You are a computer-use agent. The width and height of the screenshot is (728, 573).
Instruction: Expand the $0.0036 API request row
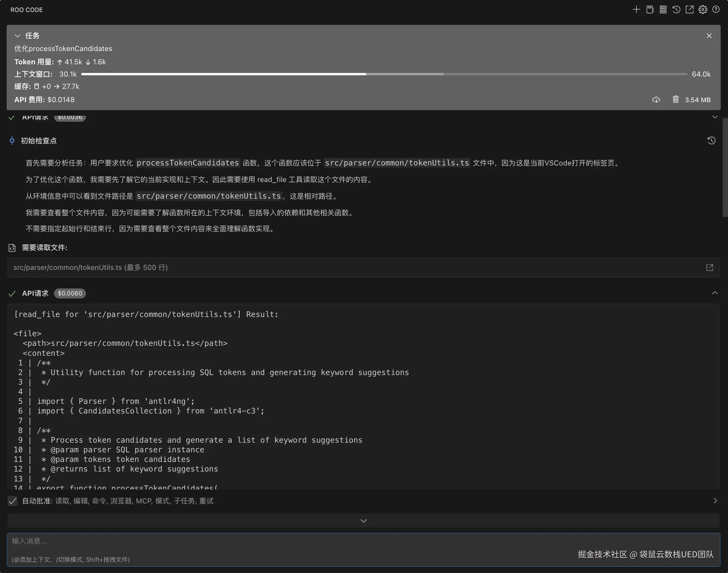tap(715, 117)
